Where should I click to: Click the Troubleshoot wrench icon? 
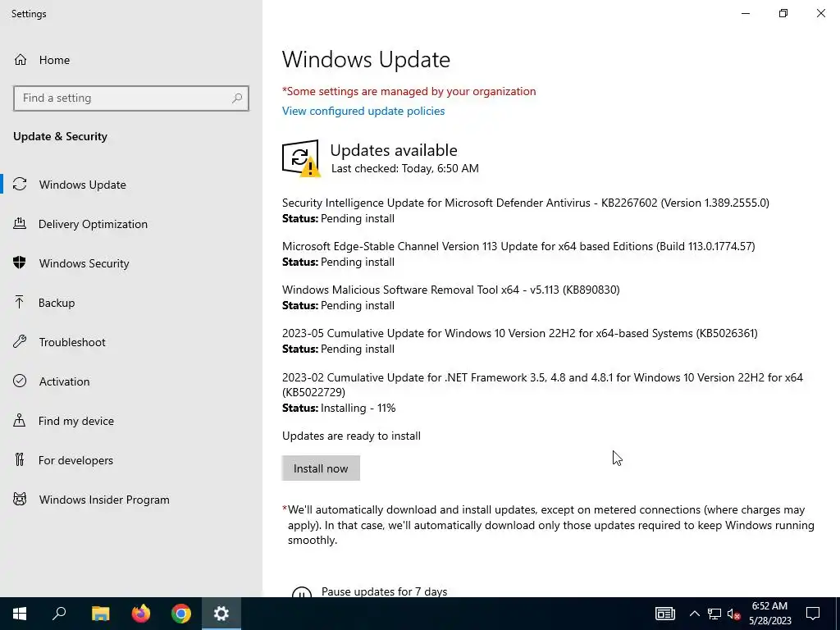tap(20, 342)
